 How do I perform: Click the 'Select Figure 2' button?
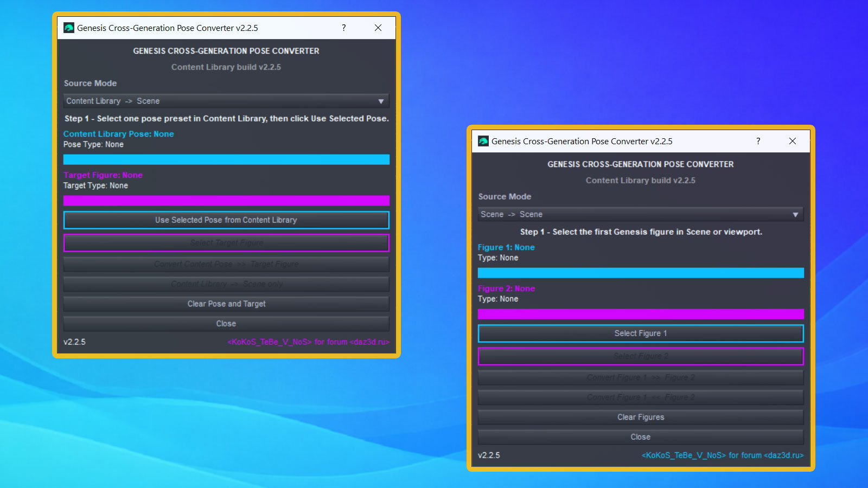[x=641, y=356]
